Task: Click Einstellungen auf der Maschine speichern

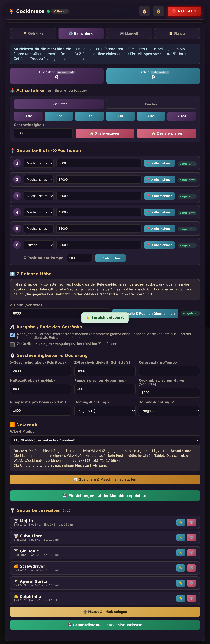Action: pyautogui.click(x=105, y=496)
